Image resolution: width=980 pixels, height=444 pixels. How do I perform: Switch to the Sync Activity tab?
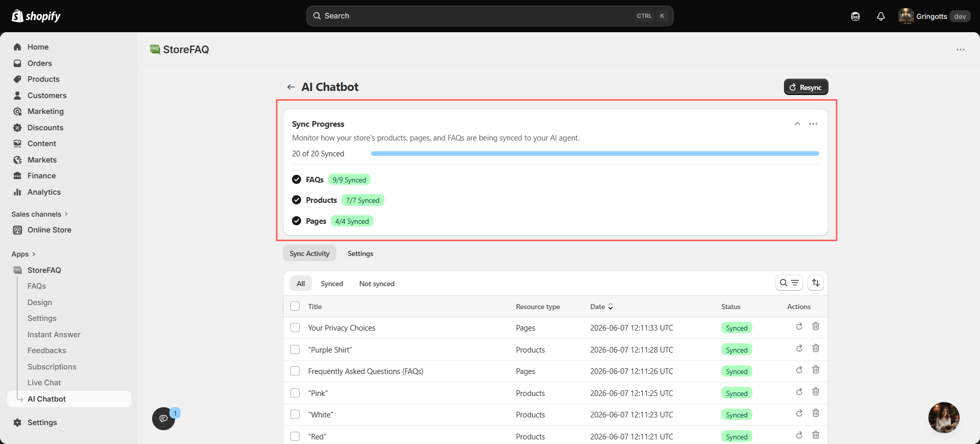[x=309, y=253]
